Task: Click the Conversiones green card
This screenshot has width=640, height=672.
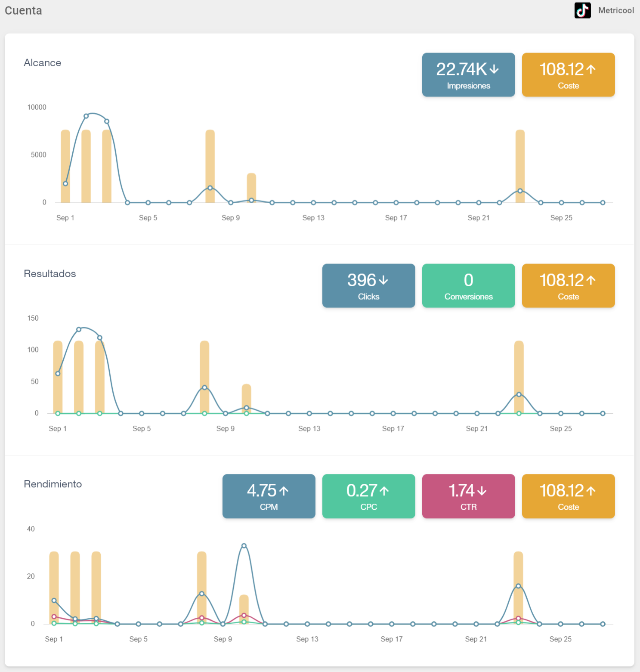Action: coord(468,285)
